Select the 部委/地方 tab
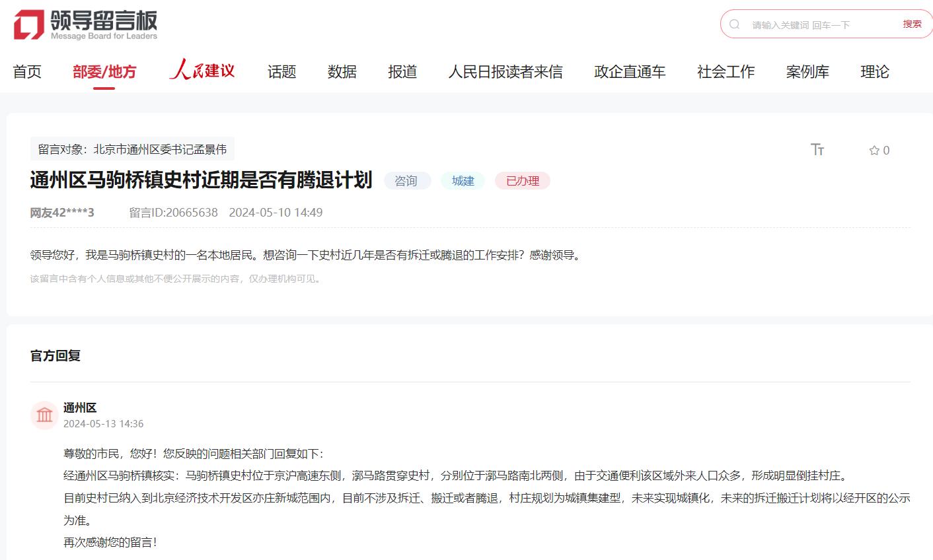 click(x=104, y=71)
